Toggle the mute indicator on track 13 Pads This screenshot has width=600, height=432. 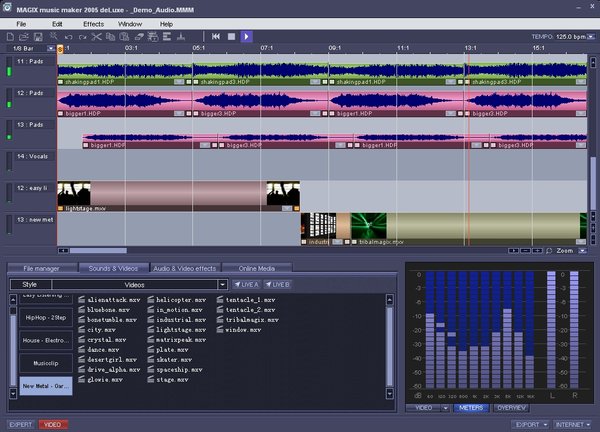9,131
